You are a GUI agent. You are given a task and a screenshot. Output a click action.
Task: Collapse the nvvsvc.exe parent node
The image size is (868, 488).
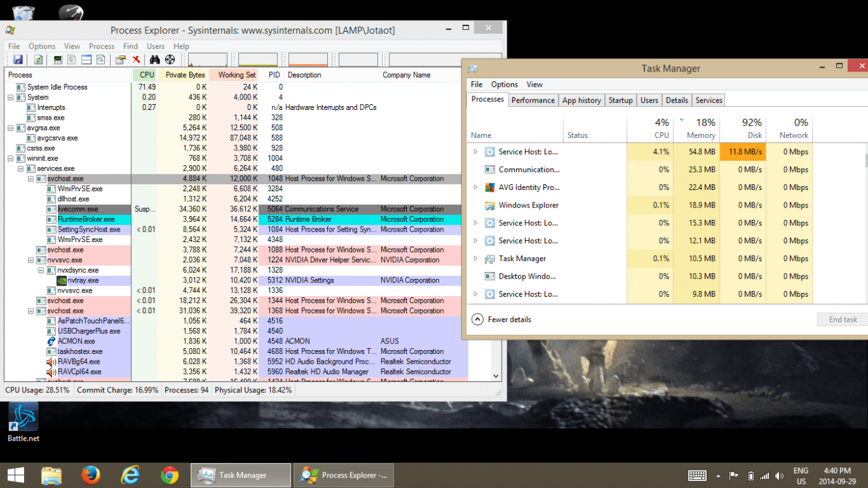[31, 260]
